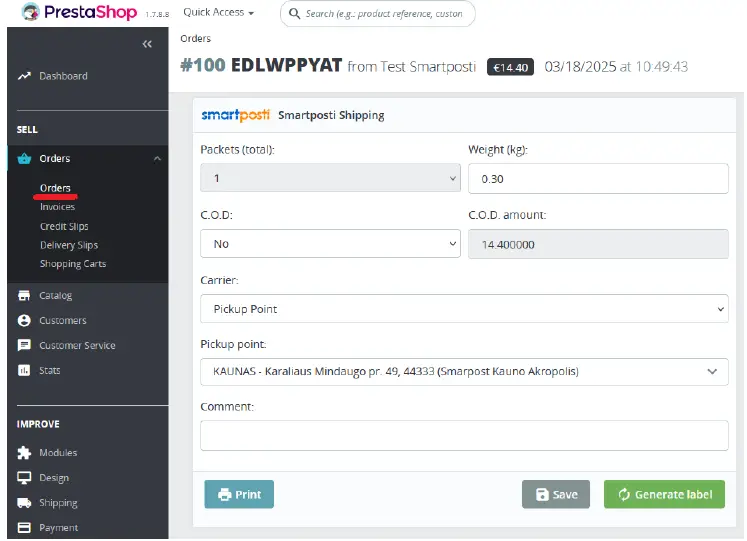The width and height of the screenshot is (747, 541).
Task: Open the Catalog menu
Action: 55,295
